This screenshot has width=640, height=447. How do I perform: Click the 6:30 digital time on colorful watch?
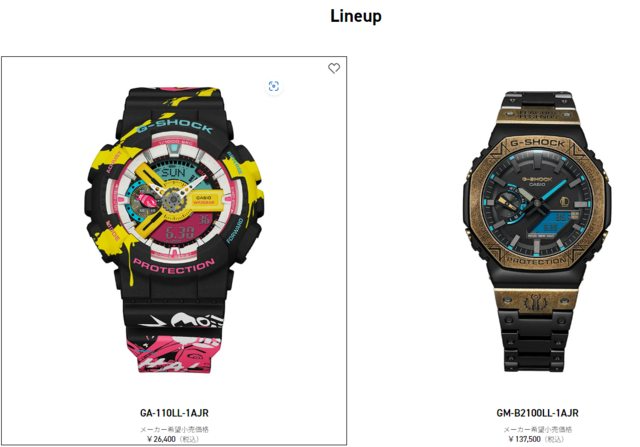(180, 233)
